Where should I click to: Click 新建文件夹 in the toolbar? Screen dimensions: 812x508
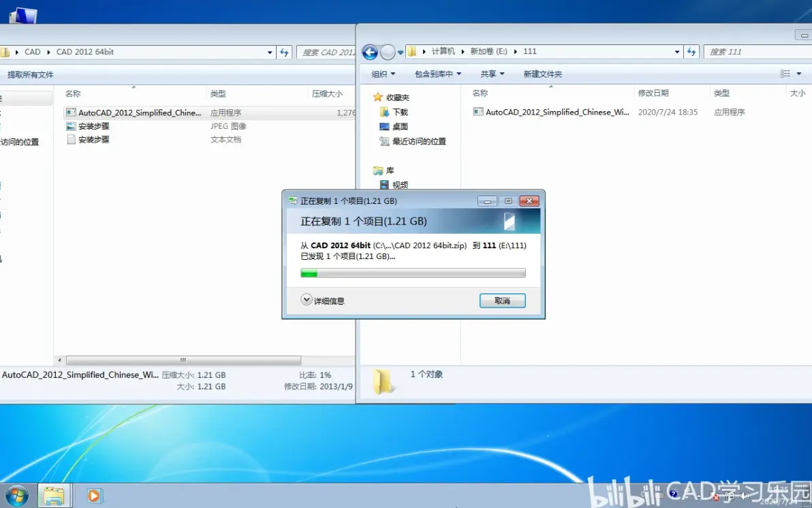pyautogui.click(x=543, y=74)
